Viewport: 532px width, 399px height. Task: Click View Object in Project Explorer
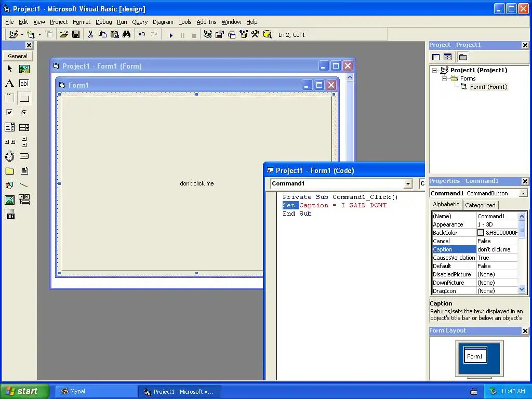447,57
